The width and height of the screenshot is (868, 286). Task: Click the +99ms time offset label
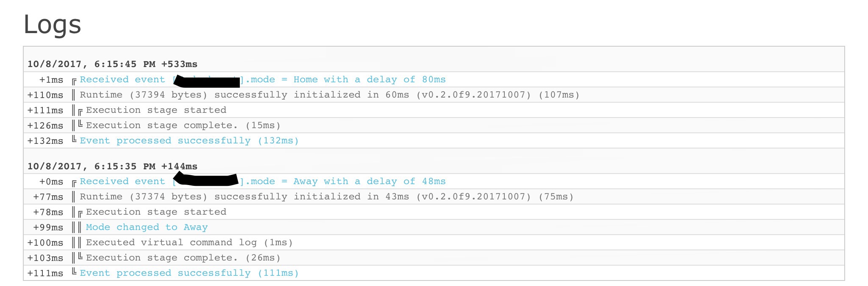pyautogui.click(x=48, y=227)
